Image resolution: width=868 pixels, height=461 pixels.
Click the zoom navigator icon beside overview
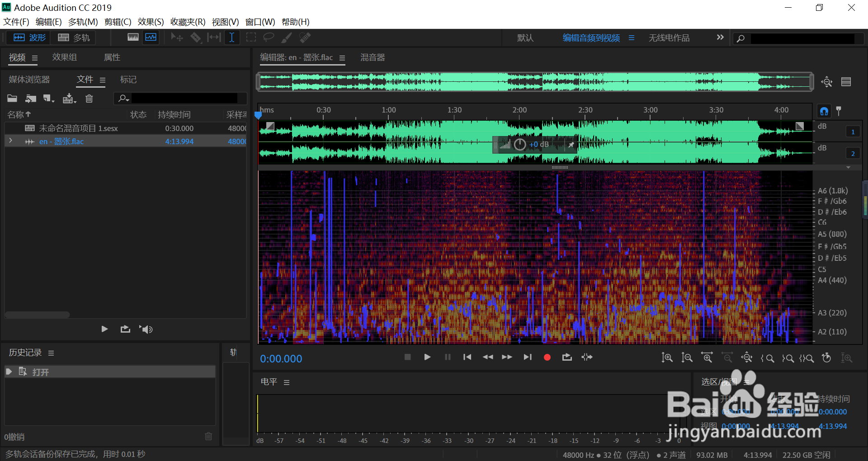(x=827, y=82)
